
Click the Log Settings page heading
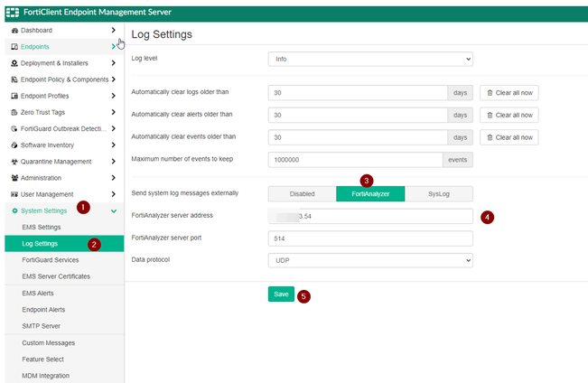point(162,34)
